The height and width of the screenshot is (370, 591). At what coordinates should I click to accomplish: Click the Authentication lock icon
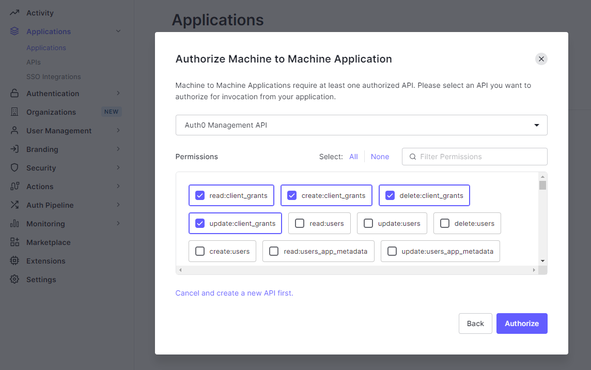(14, 93)
